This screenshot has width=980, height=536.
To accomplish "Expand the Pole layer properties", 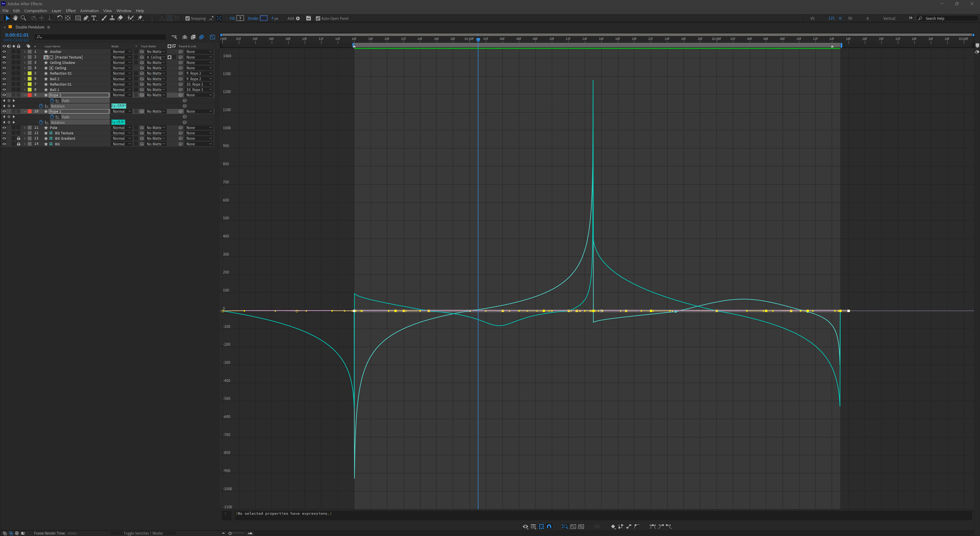I will click(x=25, y=128).
